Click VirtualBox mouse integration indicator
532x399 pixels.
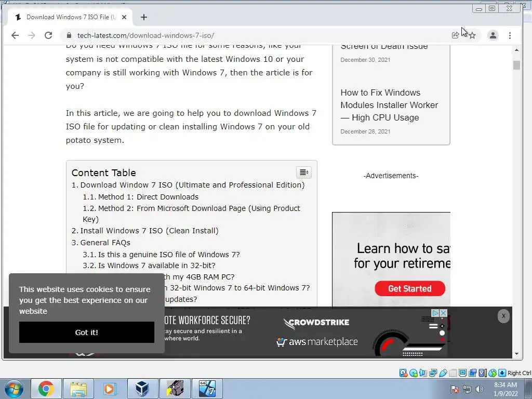tap(493, 373)
